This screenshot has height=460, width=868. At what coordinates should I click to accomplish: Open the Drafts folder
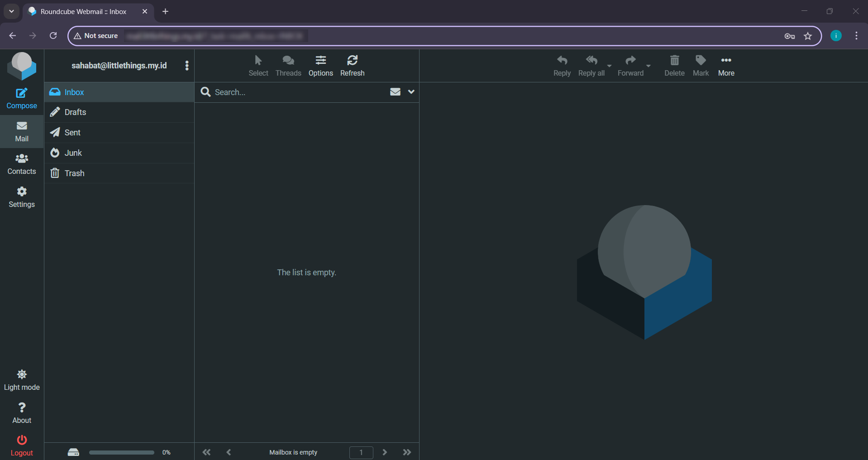[x=75, y=112]
